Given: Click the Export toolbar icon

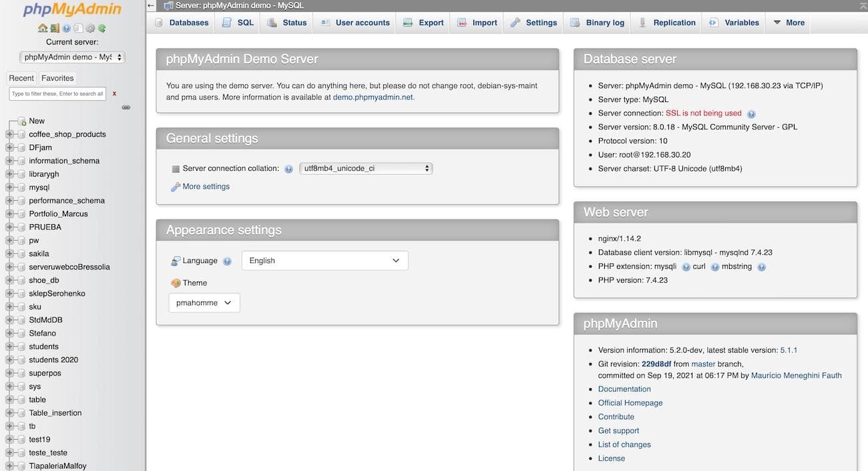Looking at the screenshot, I should pos(422,22).
